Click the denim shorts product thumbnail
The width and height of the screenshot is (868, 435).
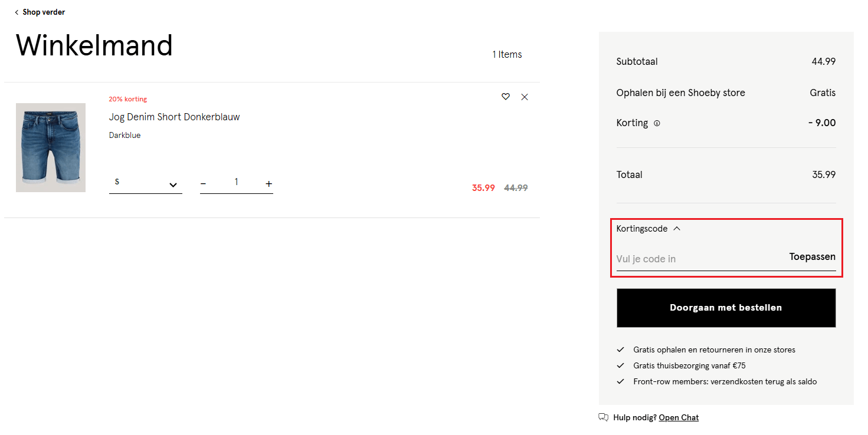pos(51,147)
